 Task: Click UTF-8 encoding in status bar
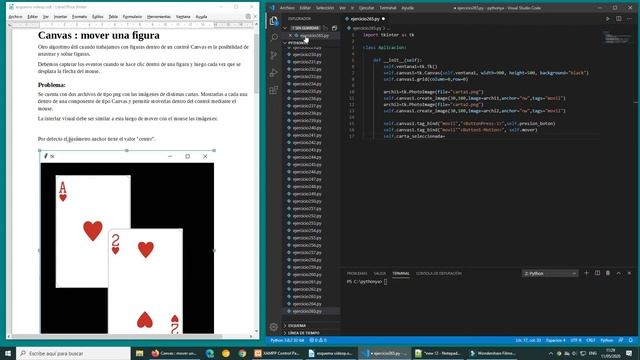(x=576, y=340)
